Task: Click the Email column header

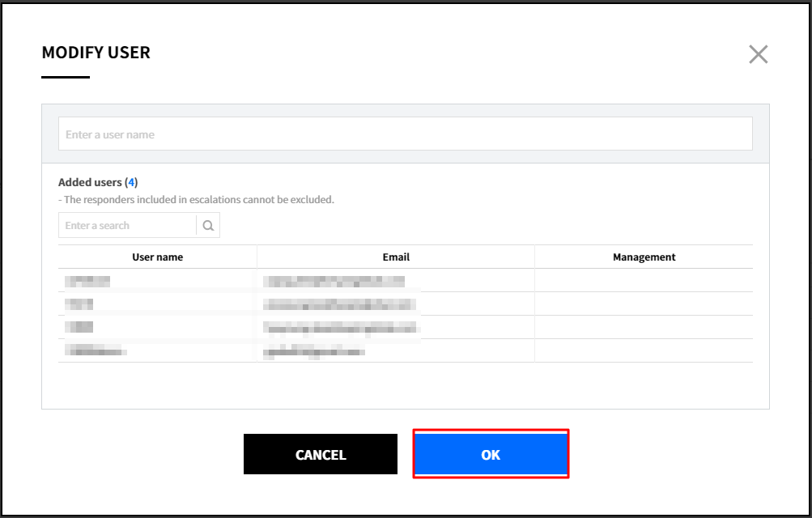Action: tap(396, 257)
